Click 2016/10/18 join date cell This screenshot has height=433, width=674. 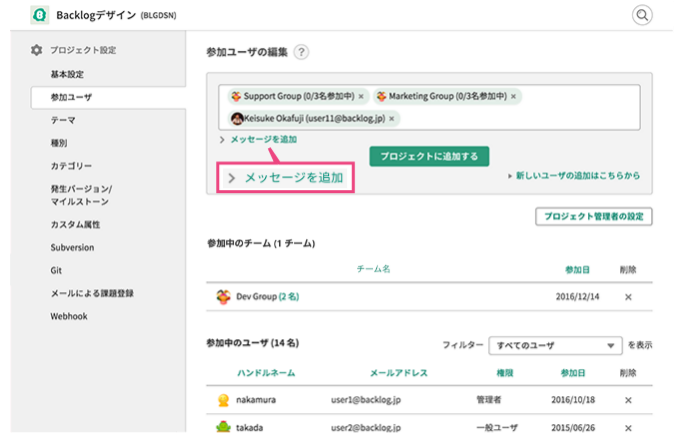click(573, 400)
